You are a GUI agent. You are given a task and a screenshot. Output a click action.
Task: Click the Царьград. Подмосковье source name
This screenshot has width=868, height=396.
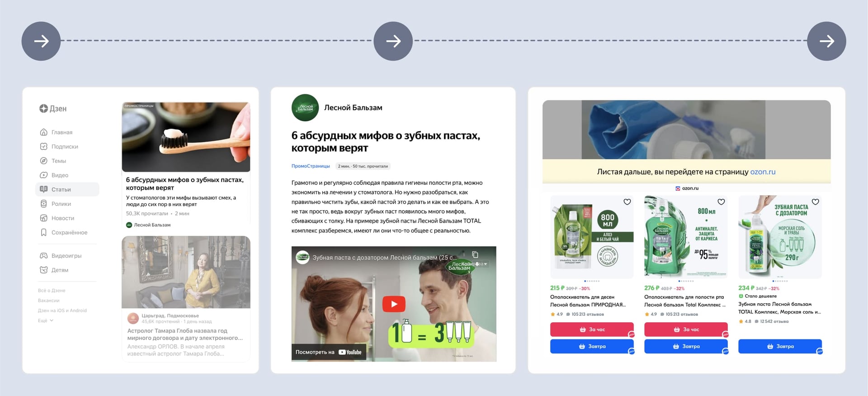coord(170,315)
